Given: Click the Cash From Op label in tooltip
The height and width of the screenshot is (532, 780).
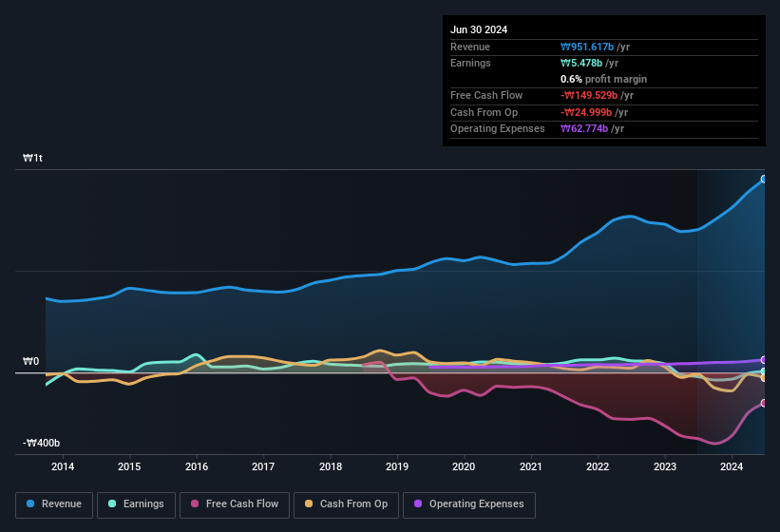Looking at the screenshot, I should pos(484,112).
